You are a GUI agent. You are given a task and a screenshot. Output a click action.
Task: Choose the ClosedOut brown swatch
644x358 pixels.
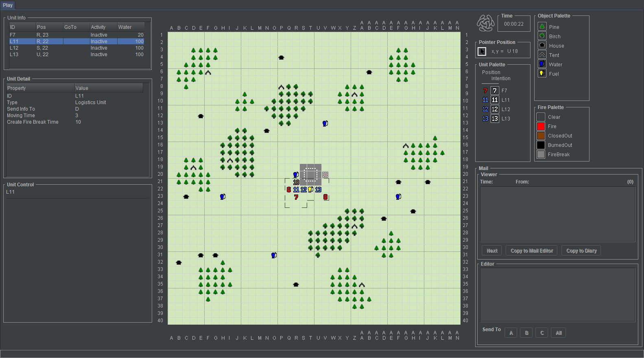541,136
